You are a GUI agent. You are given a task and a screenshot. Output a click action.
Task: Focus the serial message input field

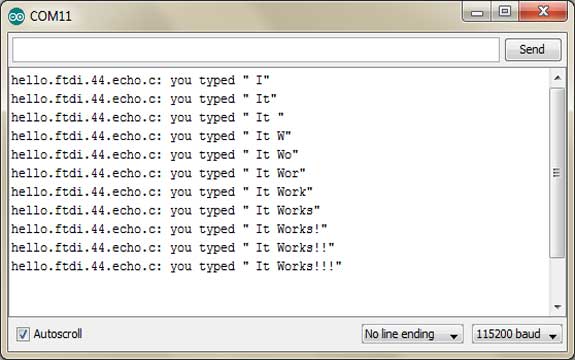tap(256, 49)
